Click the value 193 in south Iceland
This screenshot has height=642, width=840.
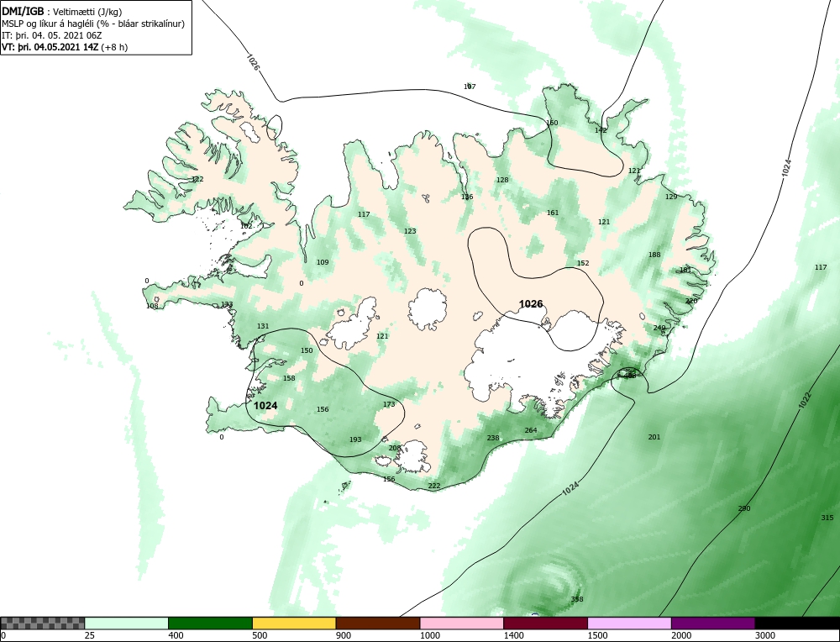[355, 439]
